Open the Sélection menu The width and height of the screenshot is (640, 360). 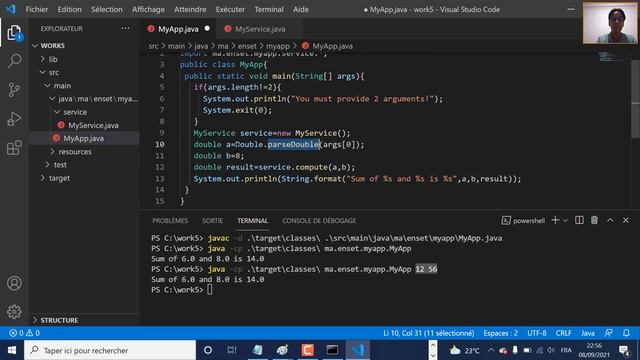pyautogui.click(x=107, y=9)
